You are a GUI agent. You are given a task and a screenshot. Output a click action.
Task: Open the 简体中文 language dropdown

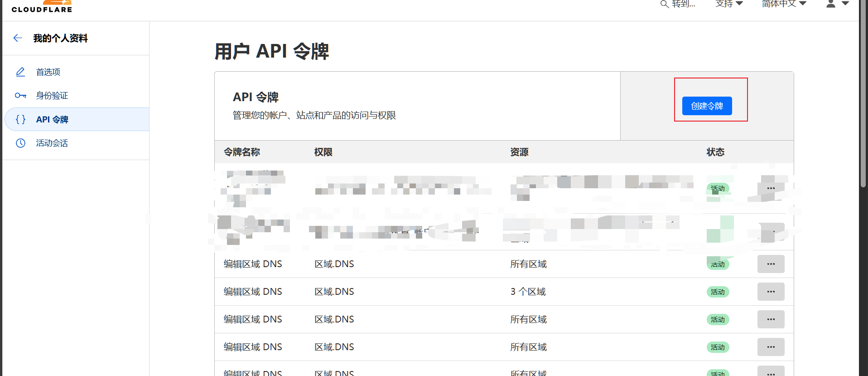pyautogui.click(x=784, y=4)
